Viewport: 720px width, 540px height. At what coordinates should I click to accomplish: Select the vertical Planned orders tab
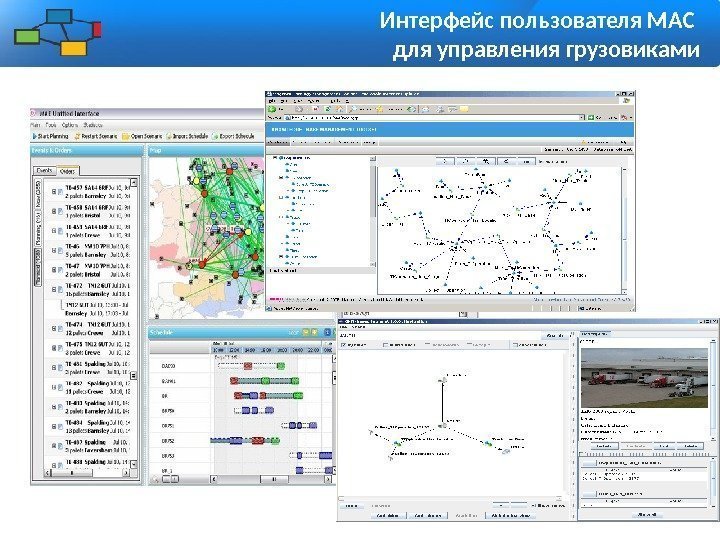[x=39, y=267]
